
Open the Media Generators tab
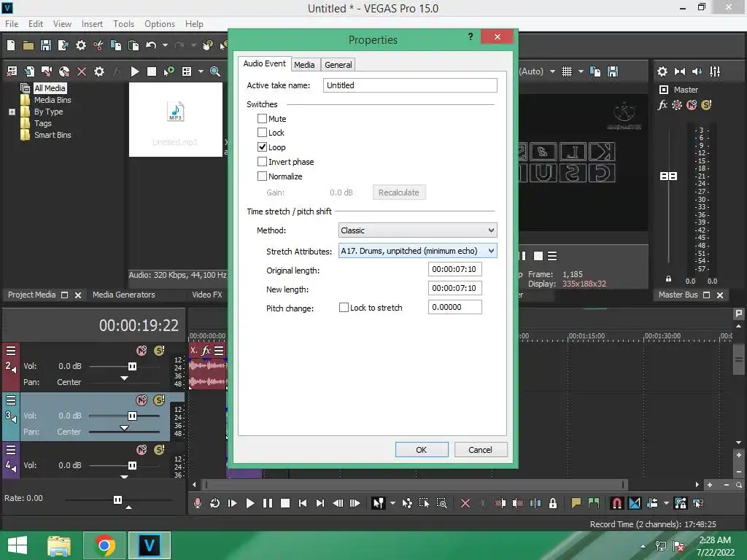point(124,295)
